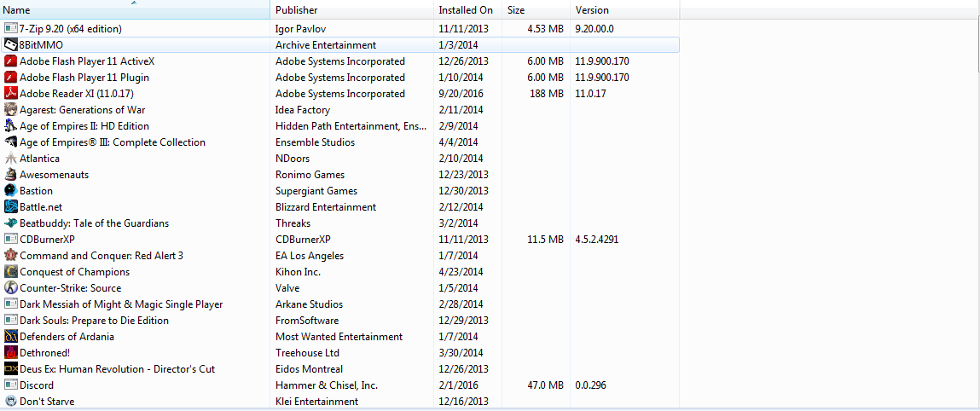Select the Battle.net entry name
This screenshot has width=980, height=411.
pos(41,206)
